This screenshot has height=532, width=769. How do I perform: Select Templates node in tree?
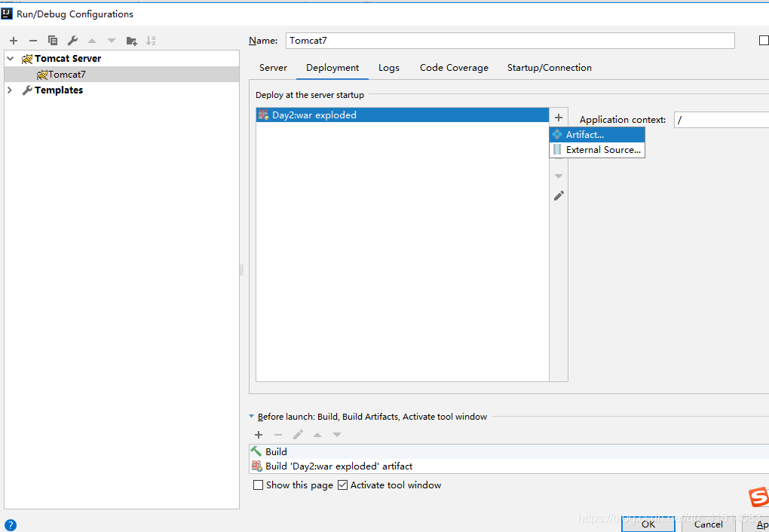pos(58,90)
